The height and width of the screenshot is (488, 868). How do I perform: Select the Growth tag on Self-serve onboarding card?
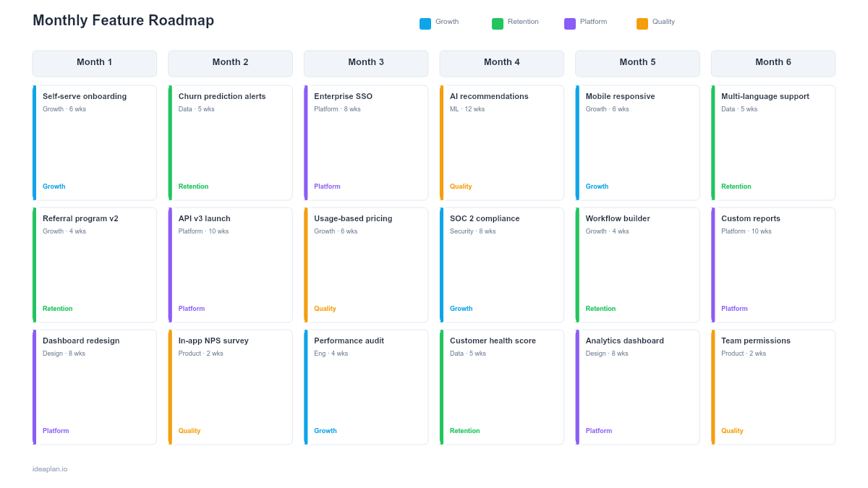pyautogui.click(x=54, y=186)
